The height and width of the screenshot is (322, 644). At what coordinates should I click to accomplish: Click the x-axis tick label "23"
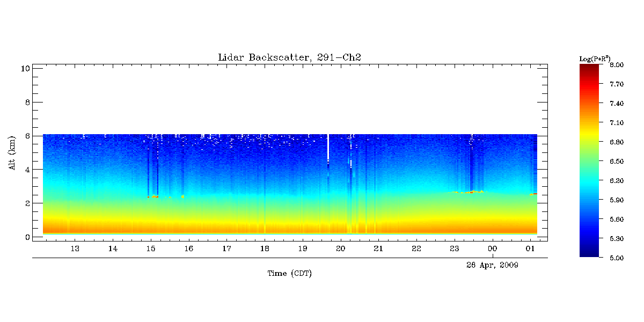pos(455,248)
